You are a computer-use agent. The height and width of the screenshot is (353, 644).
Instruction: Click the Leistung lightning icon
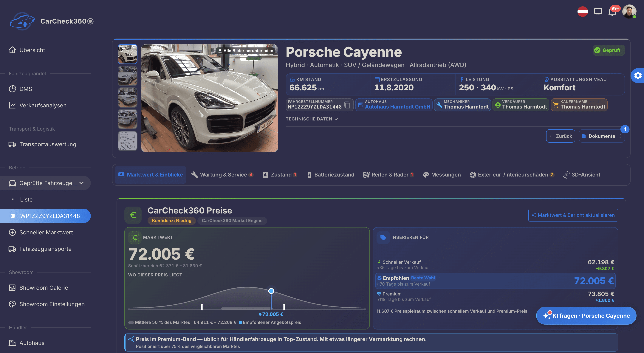[x=462, y=79]
